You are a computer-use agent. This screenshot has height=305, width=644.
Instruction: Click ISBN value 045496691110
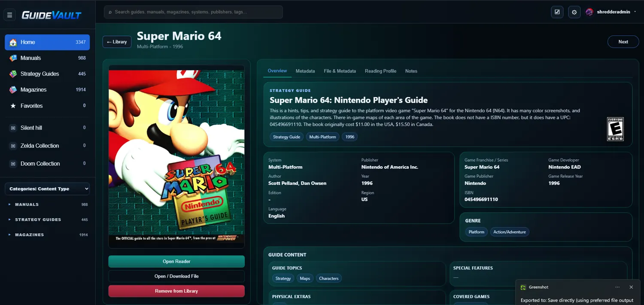point(481,199)
